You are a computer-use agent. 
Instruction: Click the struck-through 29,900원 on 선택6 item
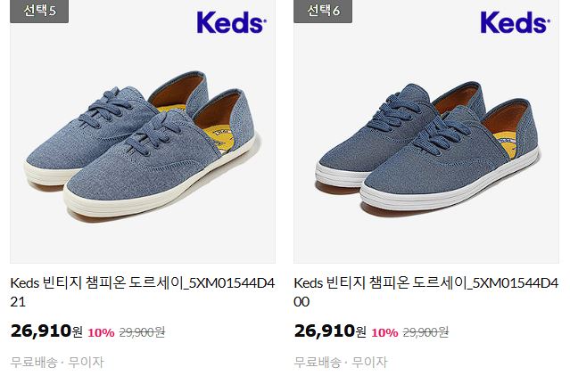click(x=425, y=331)
